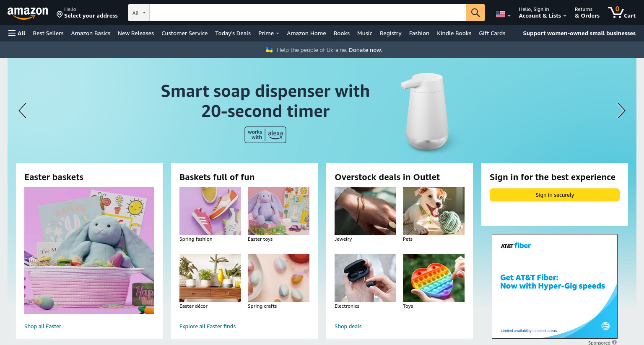644x345 pixels.
Task: Select Today's Deals in navigation bar
Action: 233,33
